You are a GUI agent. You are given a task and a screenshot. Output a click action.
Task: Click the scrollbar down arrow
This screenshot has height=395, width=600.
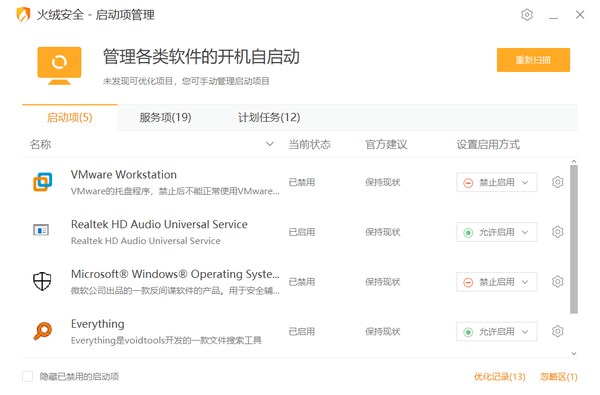pyautogui.click(x=574, y=354)
